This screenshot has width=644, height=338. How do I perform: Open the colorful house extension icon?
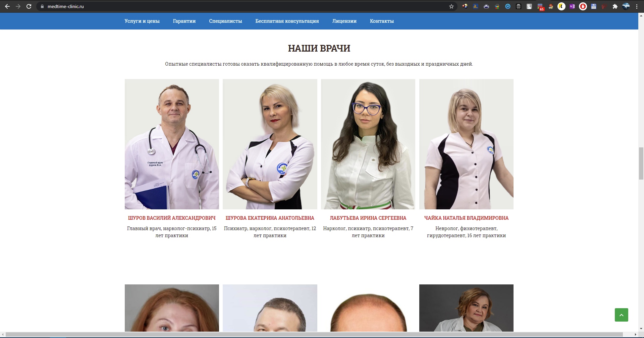pos(497,6)
